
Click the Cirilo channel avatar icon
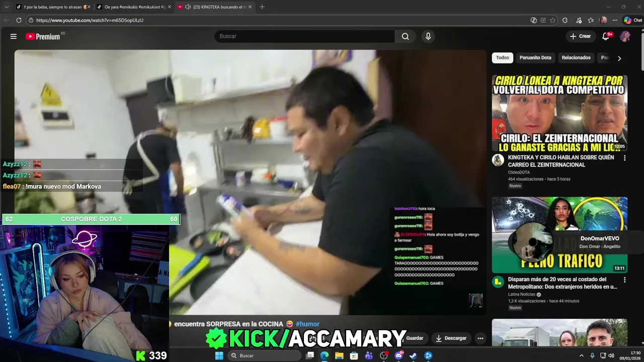pos(498,160)
